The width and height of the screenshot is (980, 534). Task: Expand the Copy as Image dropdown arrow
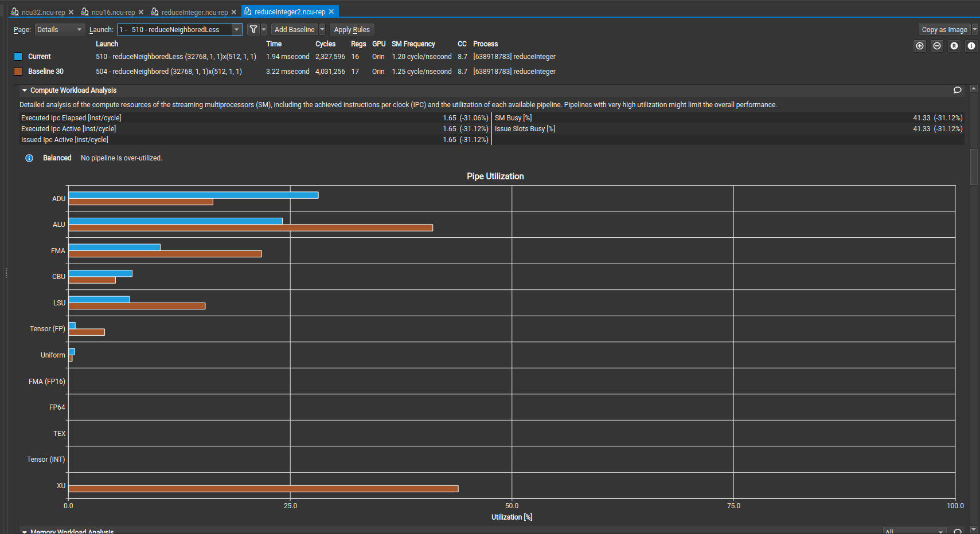[975, 29]
